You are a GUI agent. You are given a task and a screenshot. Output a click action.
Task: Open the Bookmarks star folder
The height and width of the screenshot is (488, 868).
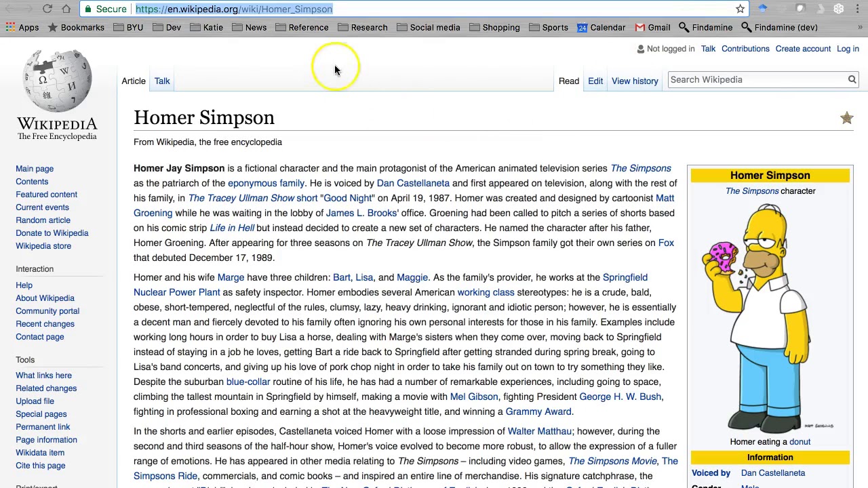(75, 28)
